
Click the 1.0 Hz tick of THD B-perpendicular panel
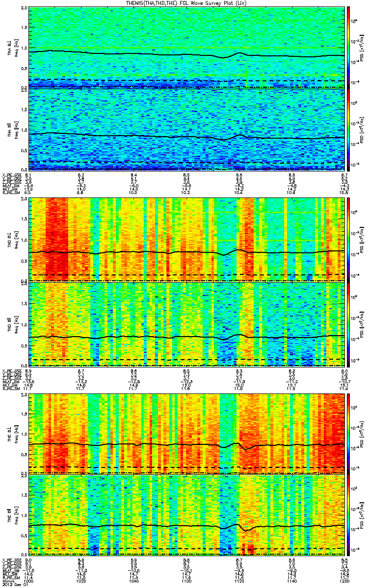click(x=25, y=240)
